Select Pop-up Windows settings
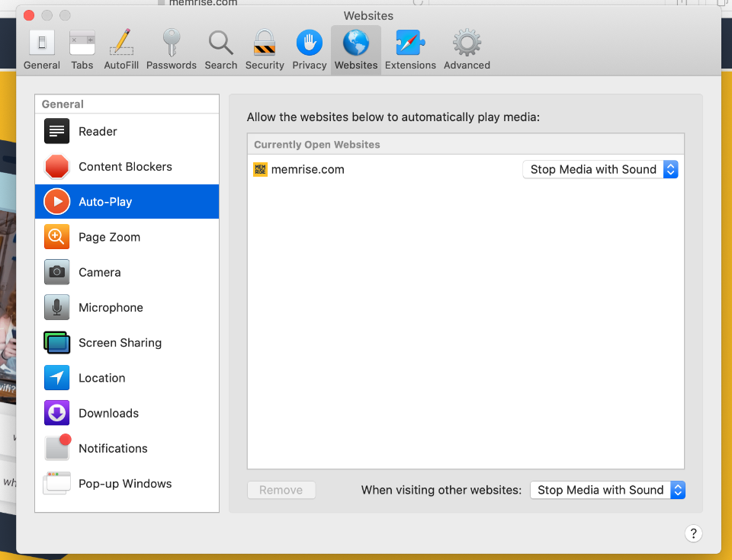 click(x=127, y=484)
